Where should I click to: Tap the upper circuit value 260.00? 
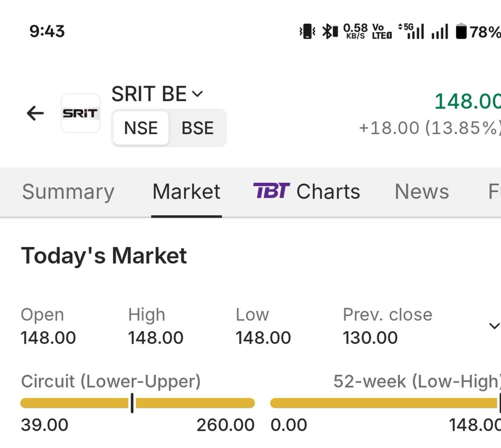point(225,425)
